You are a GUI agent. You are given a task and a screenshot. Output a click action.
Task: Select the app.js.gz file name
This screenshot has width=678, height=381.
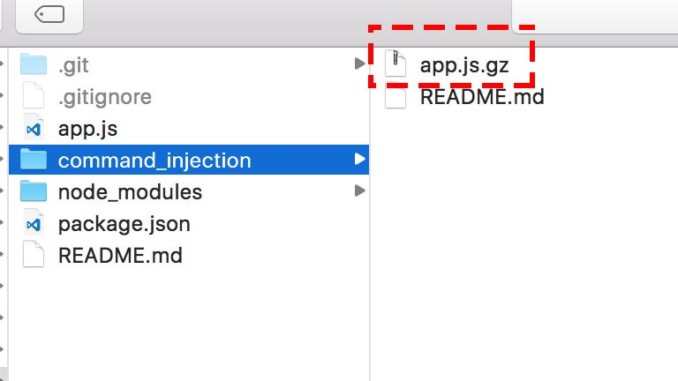coord(464,65)
